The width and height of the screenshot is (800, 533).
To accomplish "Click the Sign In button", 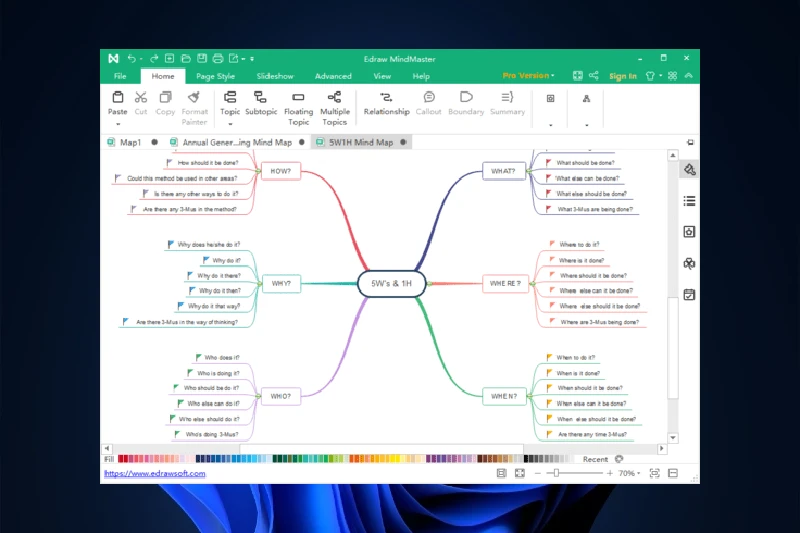I will (x=622, y=76).
